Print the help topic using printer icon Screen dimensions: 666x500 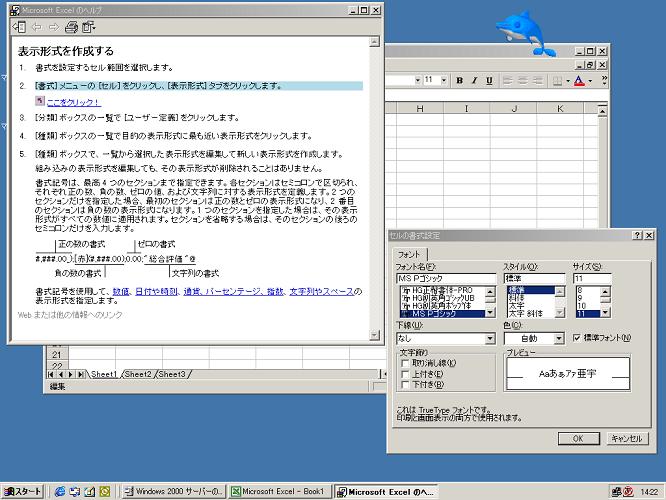(x=71, y=27)
